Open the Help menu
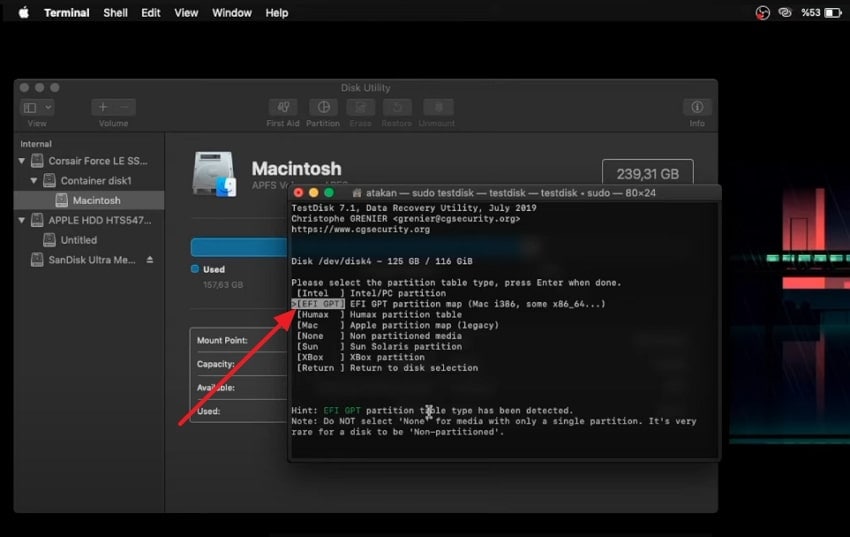The image size is (850, 537). click(x=276, y=12)
